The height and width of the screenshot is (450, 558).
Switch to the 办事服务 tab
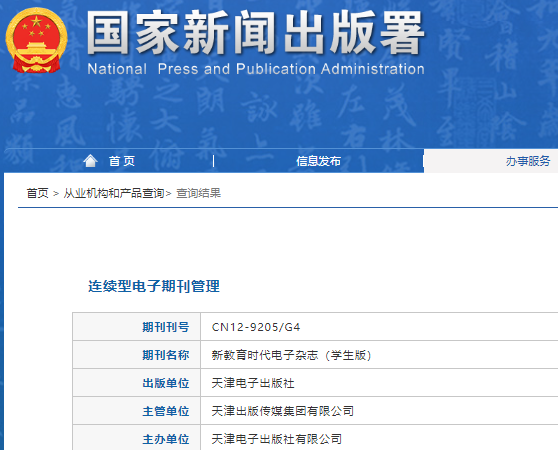528,161
